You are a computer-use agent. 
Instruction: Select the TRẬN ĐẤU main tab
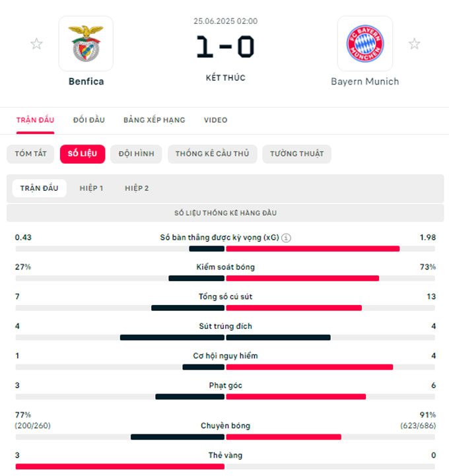click(35, 120)
